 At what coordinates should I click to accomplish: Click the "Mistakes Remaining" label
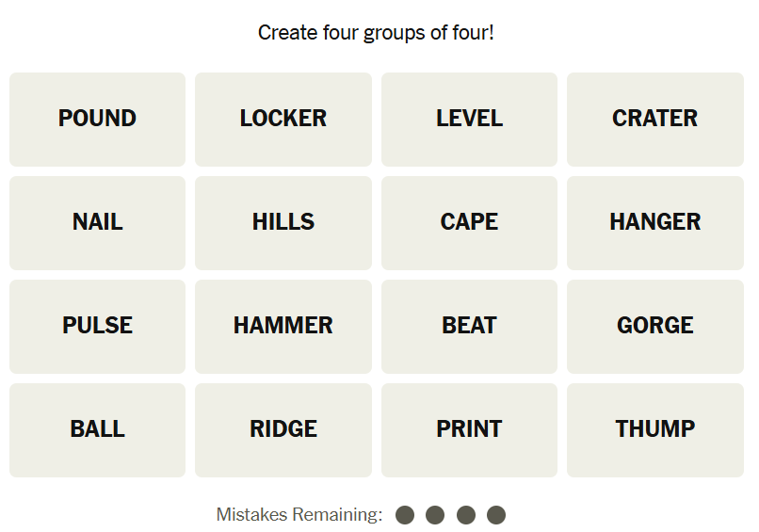coord(299,515)
